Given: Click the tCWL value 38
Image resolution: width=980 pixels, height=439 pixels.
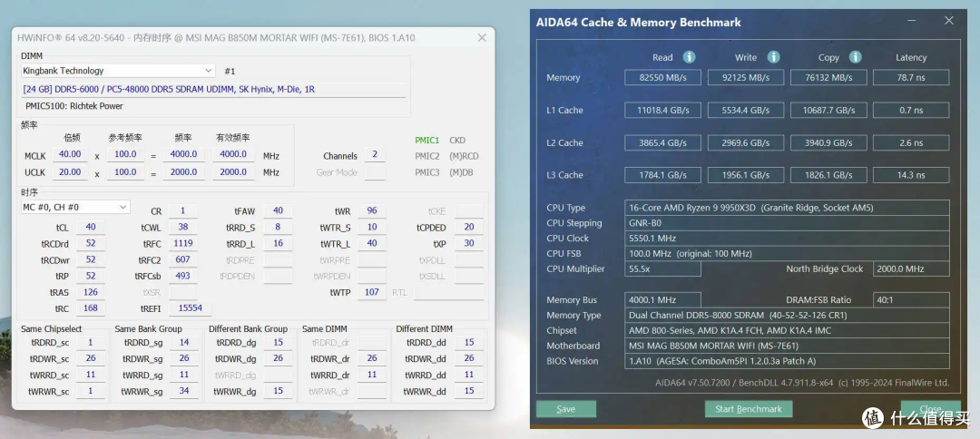Looking at the screenshot, I should coord(183,228).
